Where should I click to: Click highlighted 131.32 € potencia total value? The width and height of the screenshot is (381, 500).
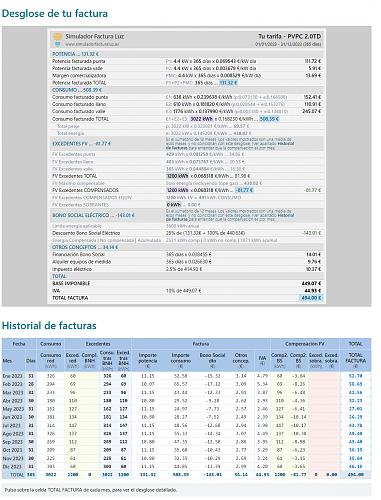228,83
